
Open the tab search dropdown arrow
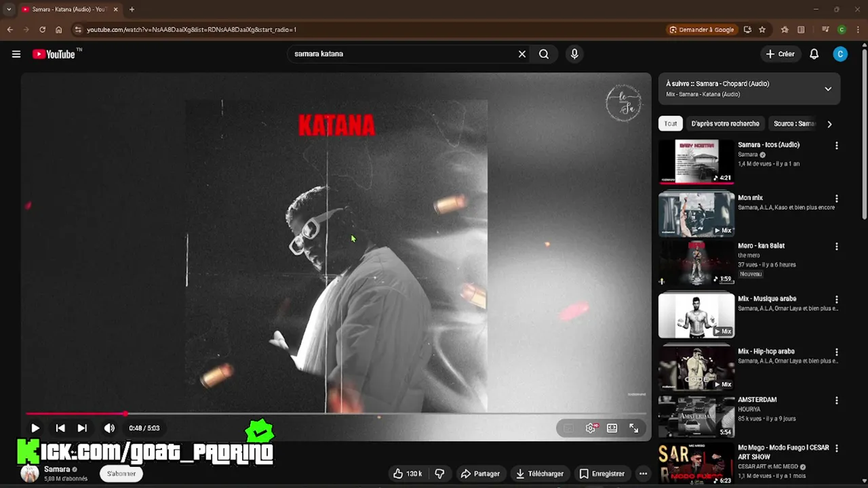coord(9,9)
